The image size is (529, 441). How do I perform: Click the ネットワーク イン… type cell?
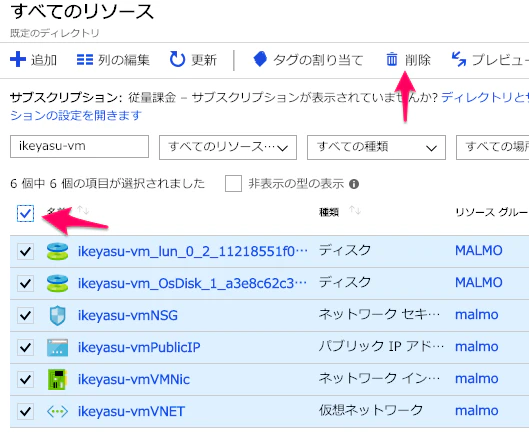[380, 379]
